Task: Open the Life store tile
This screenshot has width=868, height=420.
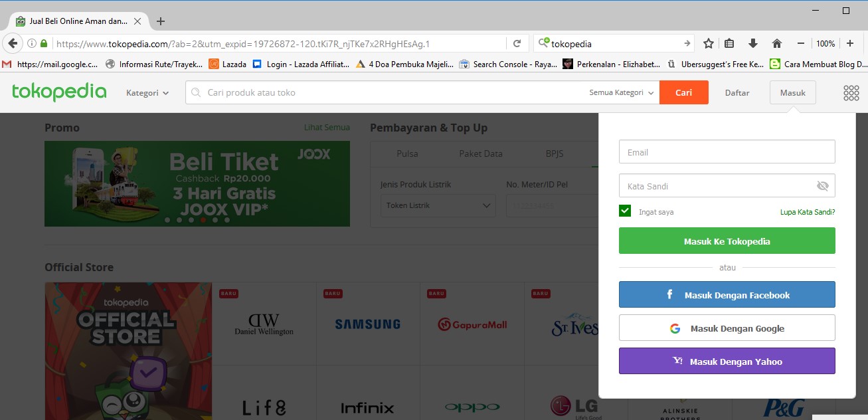Action: [x=264, y=393]
